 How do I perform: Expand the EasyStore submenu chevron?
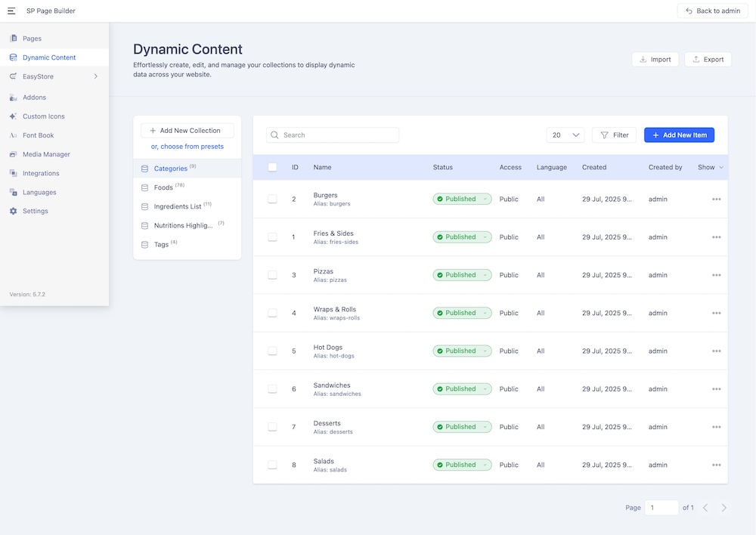[95, 76]
